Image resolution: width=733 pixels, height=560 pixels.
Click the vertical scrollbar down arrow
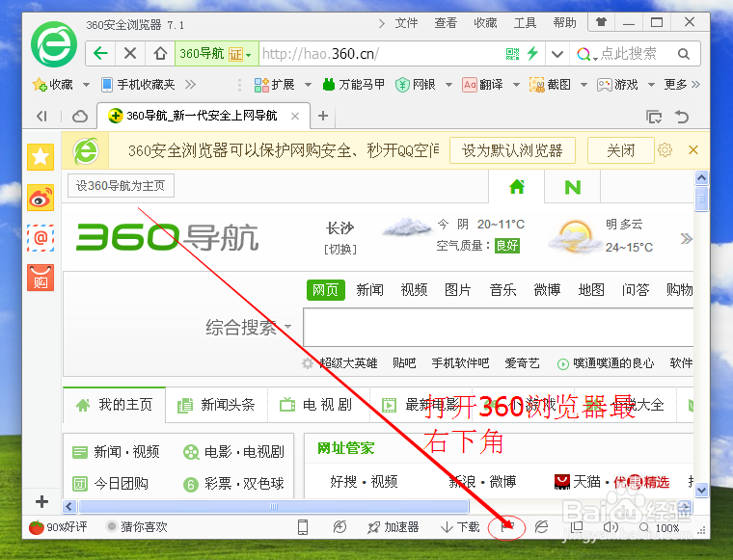click(x=701, y=490)
